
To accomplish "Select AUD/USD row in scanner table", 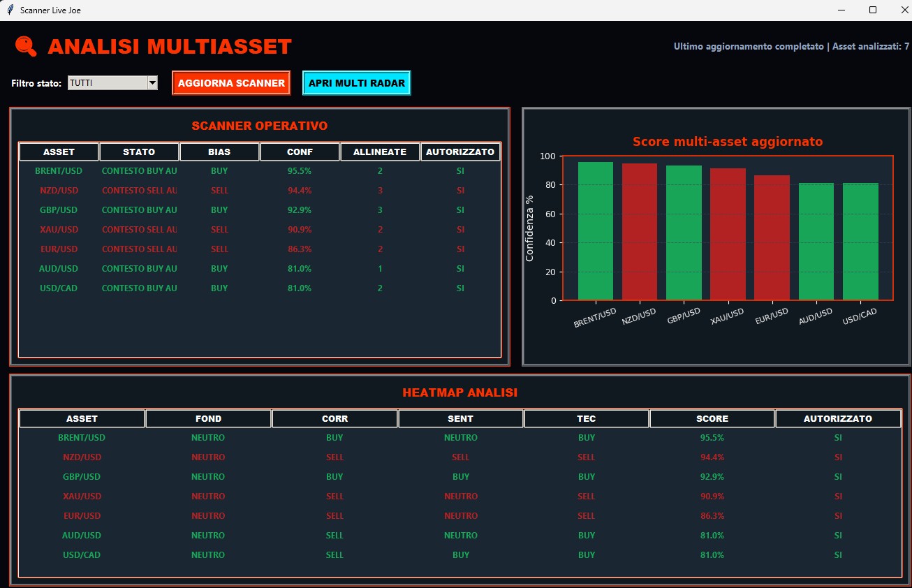I will pyautogui.click(x=260, y=268).
